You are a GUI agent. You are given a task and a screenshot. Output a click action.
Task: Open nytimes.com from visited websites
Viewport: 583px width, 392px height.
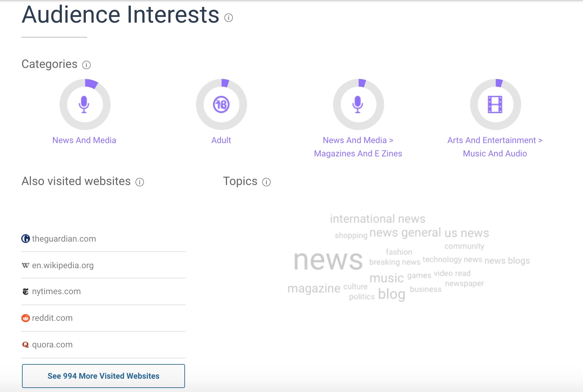click(56, 292)
